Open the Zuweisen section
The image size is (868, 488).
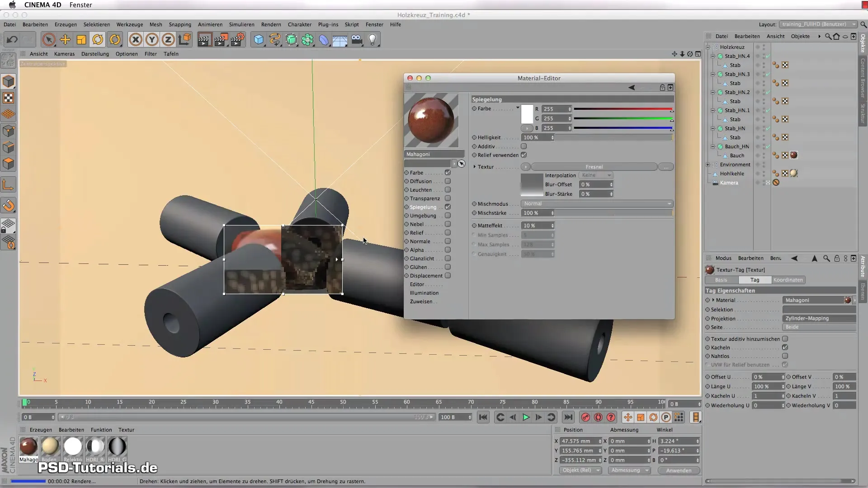pyautogui.click(x=421, y=301)
